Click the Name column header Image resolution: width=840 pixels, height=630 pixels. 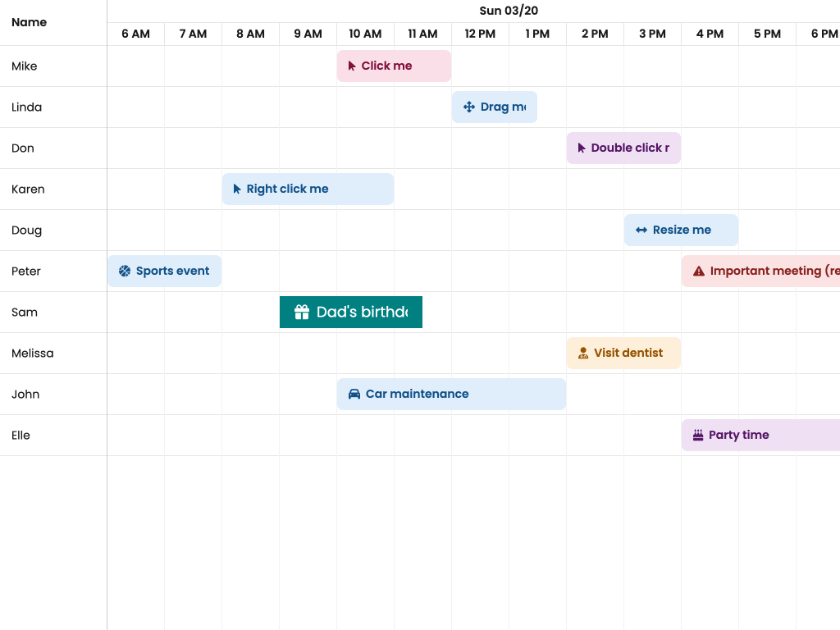coord(30,22)
